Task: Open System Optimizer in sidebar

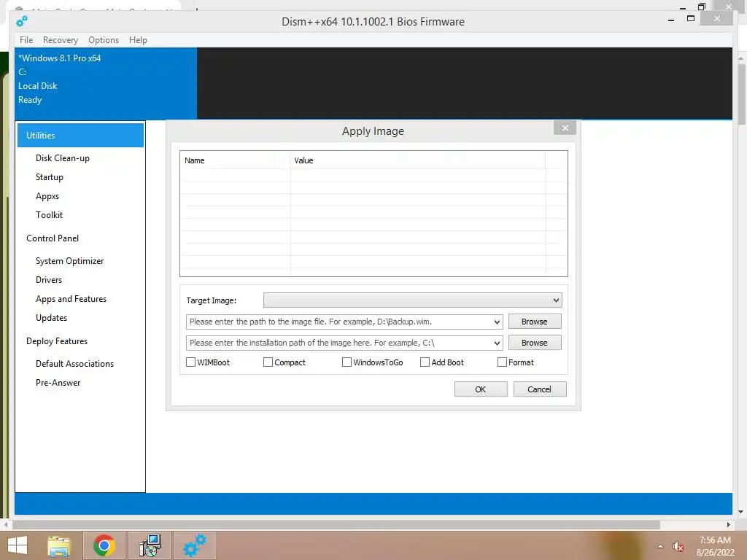Action: (69, 261)
